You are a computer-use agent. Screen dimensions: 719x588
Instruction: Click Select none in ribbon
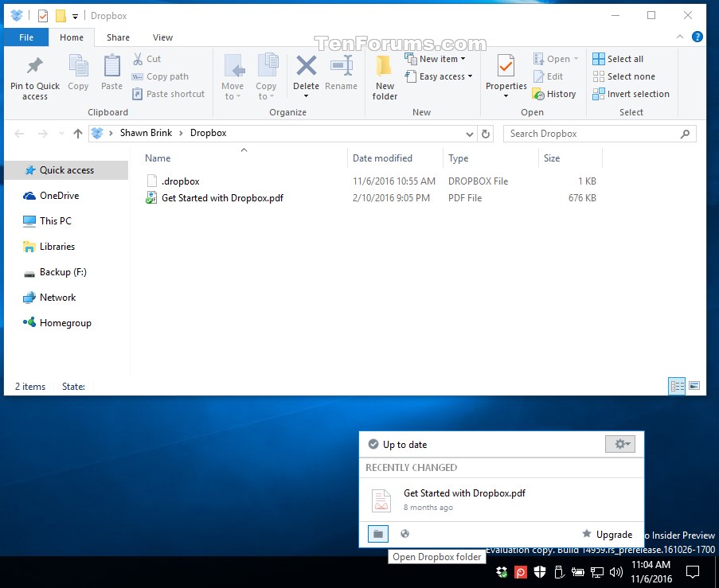pyautogui.click(x=623, y=76)
